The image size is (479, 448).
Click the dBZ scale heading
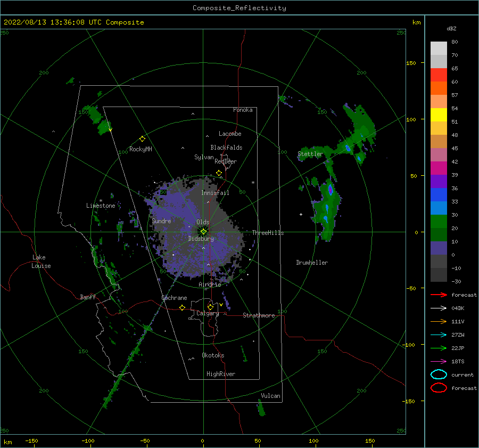451,28
